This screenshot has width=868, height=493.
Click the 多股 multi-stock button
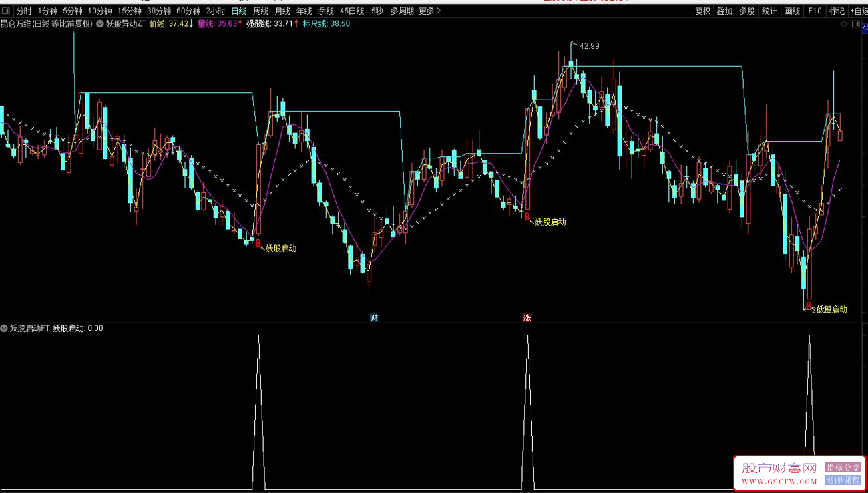pos(747,11)
